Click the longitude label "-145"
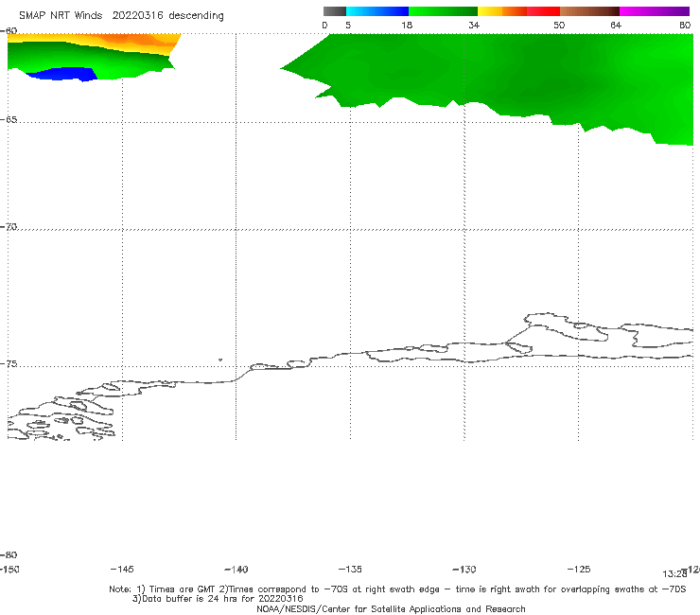 point(122,570)
